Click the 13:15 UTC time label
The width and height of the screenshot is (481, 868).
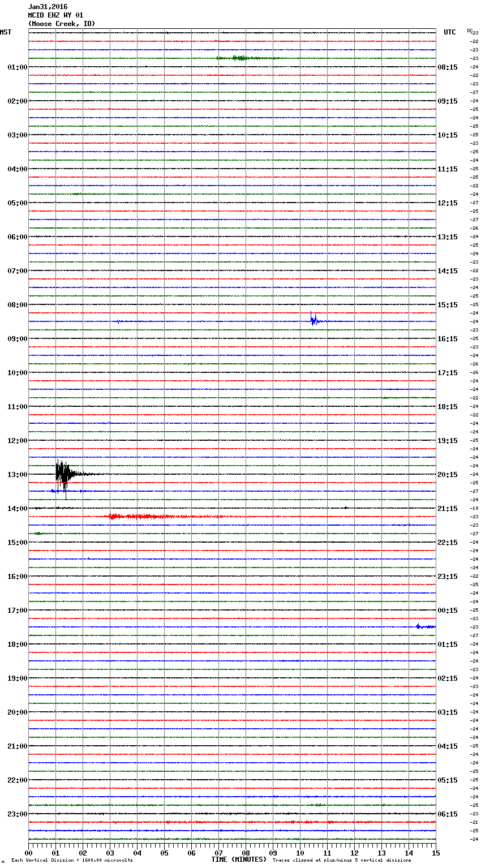tap(448, 237)
